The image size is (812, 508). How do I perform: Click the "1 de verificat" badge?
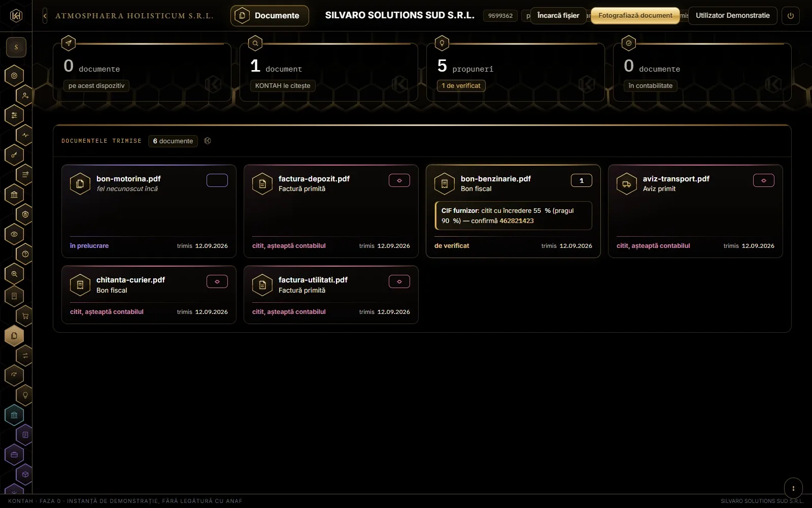click(461, 86)
